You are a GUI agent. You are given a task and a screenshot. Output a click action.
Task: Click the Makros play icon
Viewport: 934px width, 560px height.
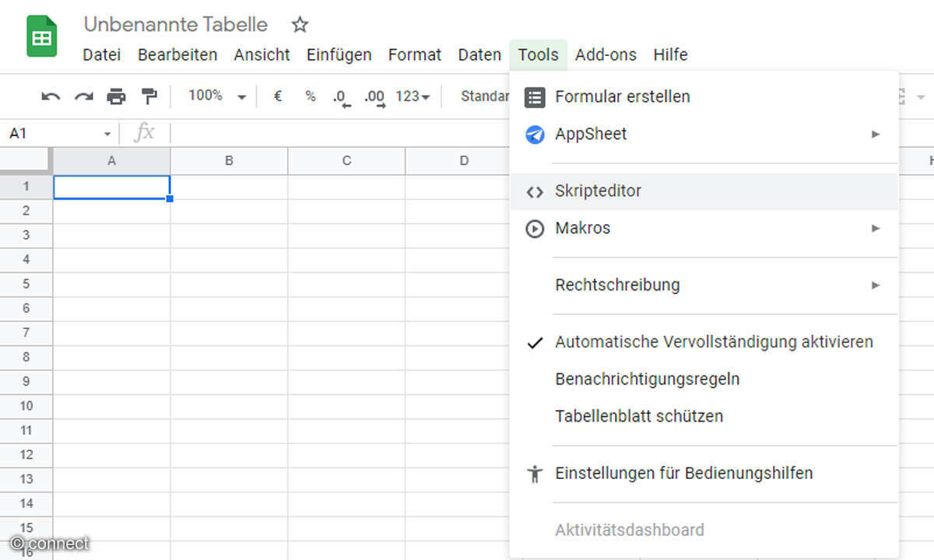535,229
